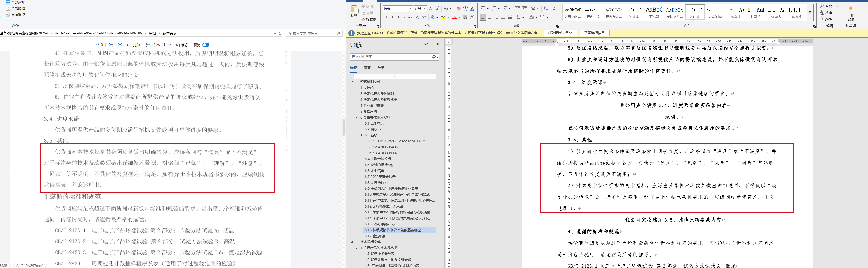Zoom in on the PDF preview
Viewport: 868px width, 268px height.
120,45
